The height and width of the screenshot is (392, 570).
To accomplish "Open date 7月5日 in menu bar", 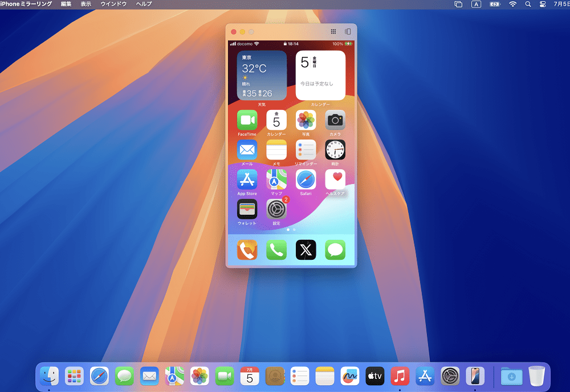I will [561, 4].
